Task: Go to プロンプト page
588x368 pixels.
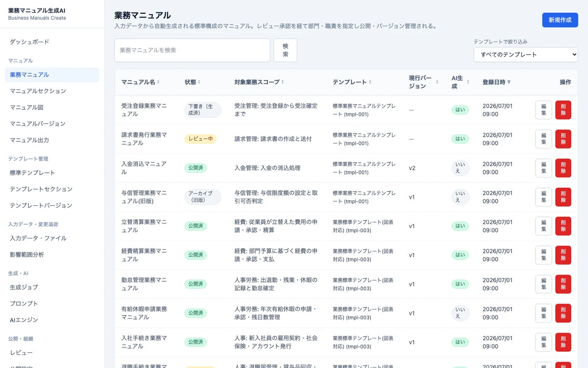Action: pyautogui.click(x=52, y=304)
